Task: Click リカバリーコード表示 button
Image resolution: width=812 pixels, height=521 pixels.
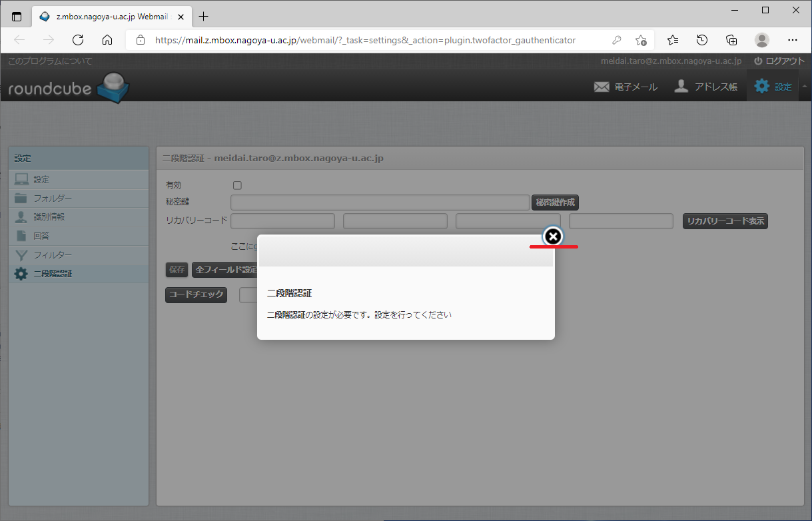Action: 725,221
